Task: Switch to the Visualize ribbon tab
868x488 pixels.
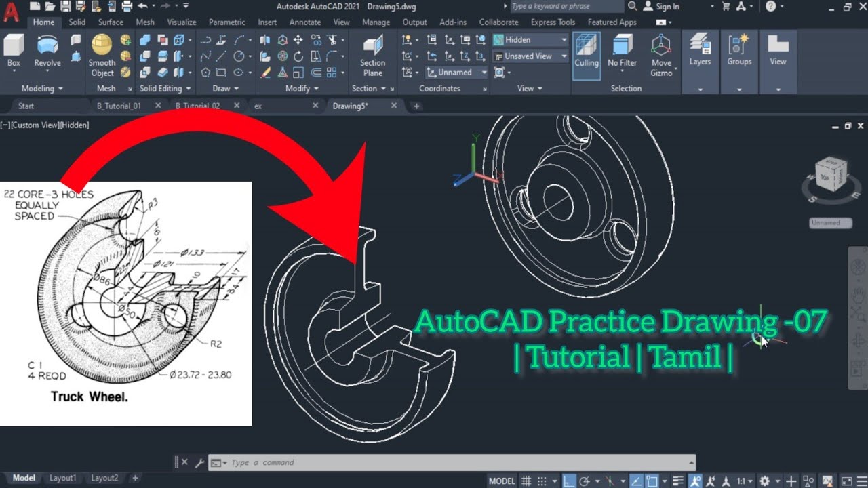Action: [x=181, y=22]
